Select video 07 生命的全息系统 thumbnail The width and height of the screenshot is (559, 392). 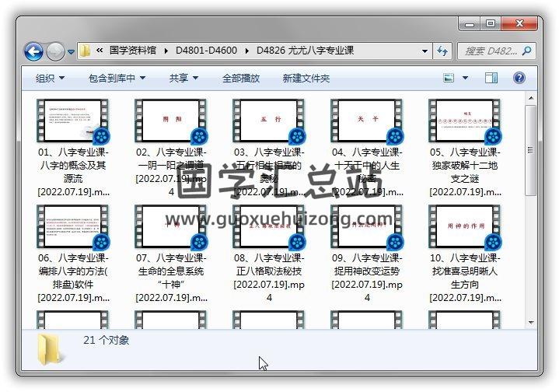pos(171,226)
